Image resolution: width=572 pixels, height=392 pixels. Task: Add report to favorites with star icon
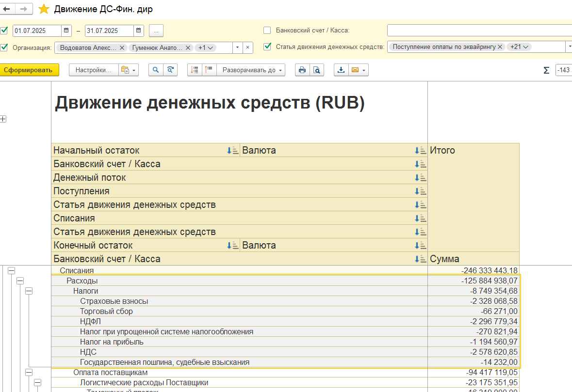pos(44,9)
